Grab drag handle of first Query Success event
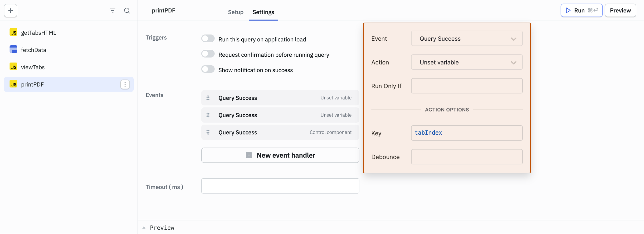644x234 pixels. (x=208, y=98)
